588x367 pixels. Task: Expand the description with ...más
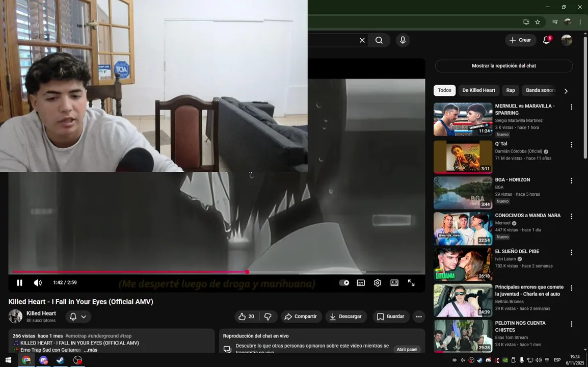(x=90, y=350)
